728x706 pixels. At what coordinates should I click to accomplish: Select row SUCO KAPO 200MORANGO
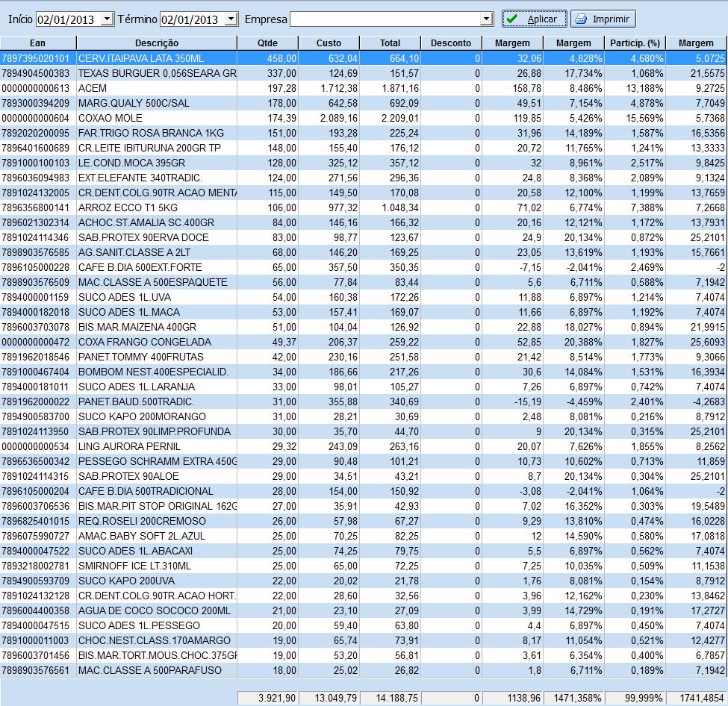pos(363,417)
